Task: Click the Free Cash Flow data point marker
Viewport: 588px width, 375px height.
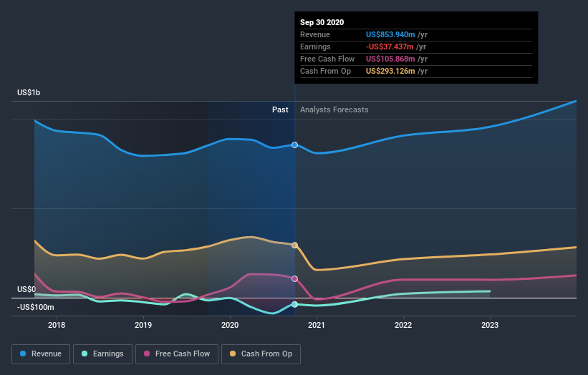Action: click(x=295, y=278)
